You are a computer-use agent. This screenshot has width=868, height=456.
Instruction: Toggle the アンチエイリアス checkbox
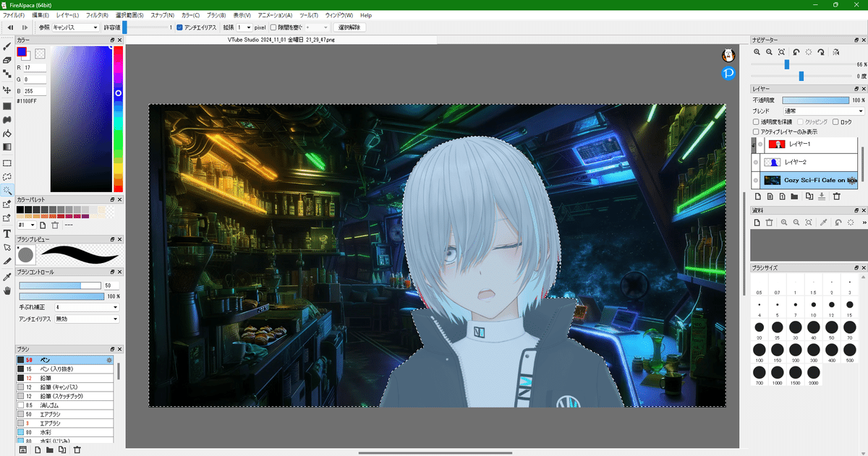coord(180,27)
